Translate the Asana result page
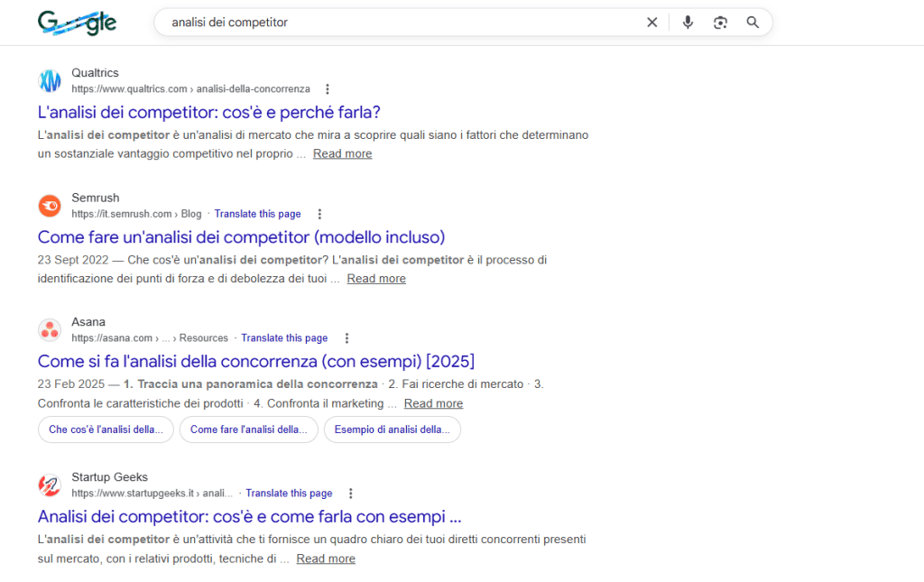 coord(284,338)
